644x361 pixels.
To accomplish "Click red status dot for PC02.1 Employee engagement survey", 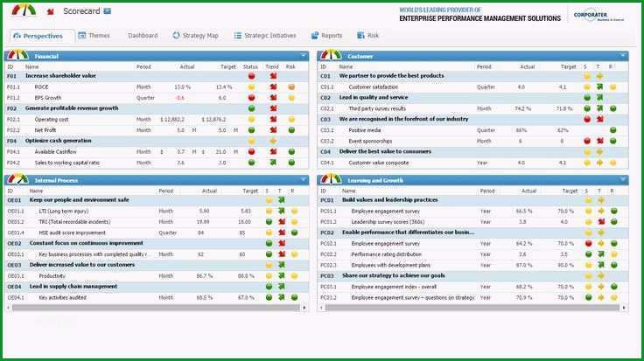I will click(x=589, y=243).
